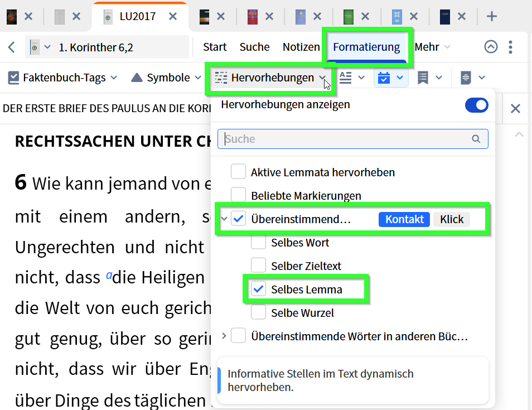Image resolution: width=532 pixels, height=410 pixels.
Task: Click the blue calendar check icon
Action: point(384,78)
